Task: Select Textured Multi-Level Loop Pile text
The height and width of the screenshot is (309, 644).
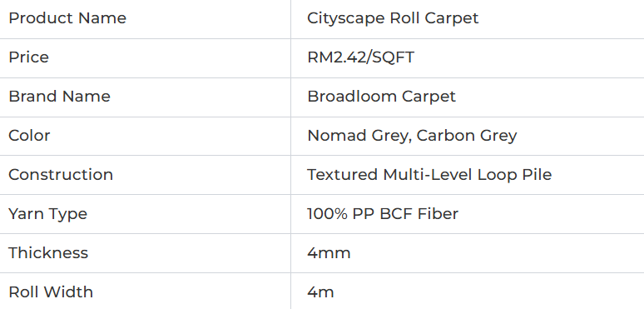Action: coord(429,175)
